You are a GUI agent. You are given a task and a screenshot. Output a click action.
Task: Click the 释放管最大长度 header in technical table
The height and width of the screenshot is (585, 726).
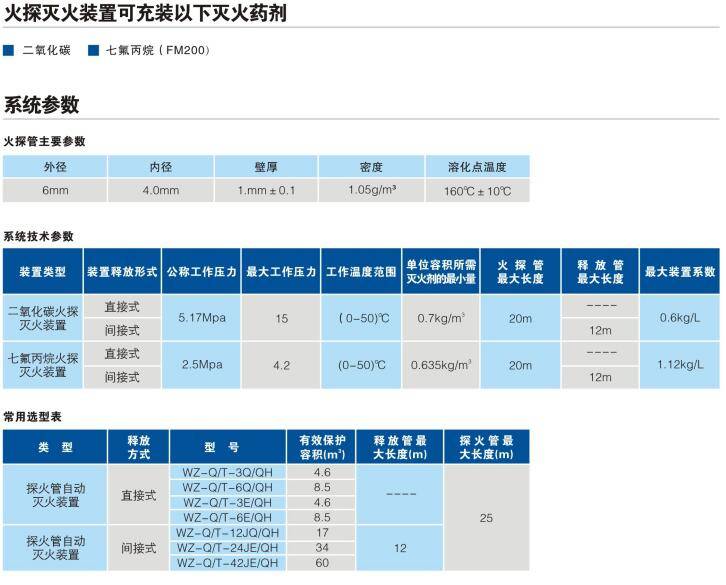[x=600, y=271]
